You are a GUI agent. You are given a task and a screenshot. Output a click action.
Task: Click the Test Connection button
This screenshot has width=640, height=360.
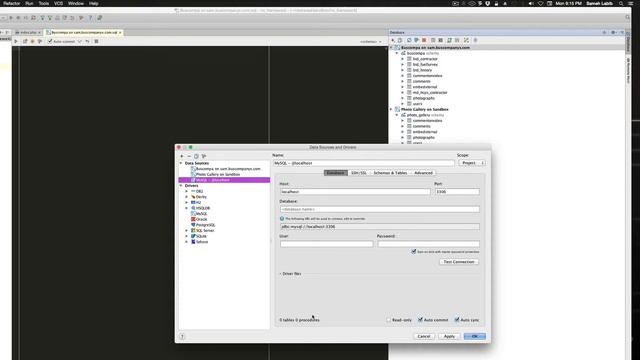(459, 262)
